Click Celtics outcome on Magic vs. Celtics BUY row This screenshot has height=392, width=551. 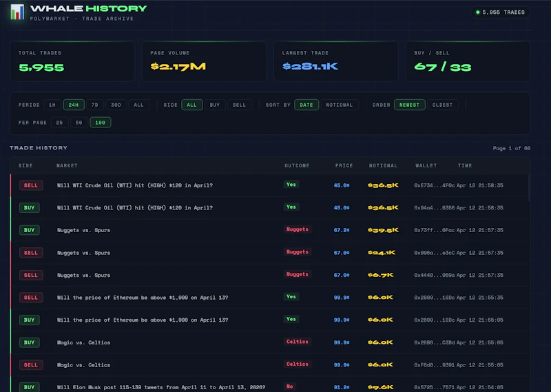coord(298,342)
